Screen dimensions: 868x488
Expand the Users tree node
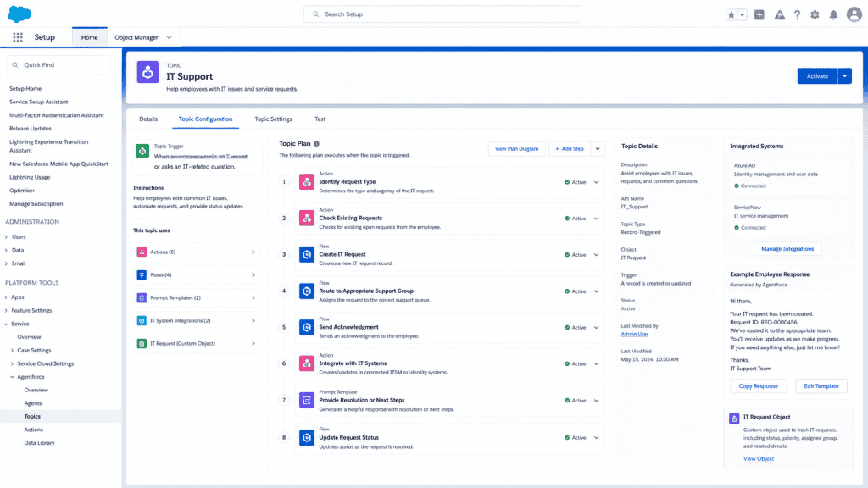[x=6, y=237]
